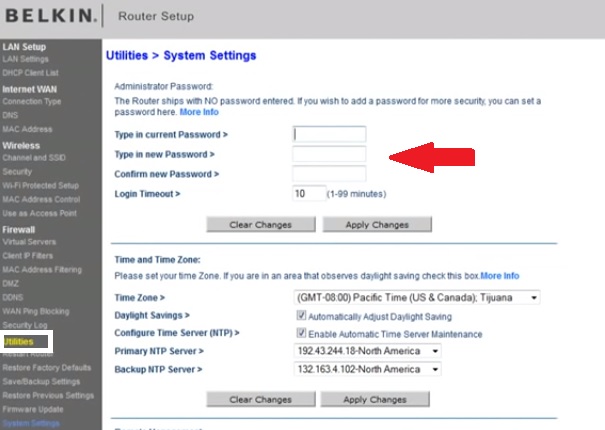Open Restore Factory Defaults page
605x430 pixels.
coord(47,368)
